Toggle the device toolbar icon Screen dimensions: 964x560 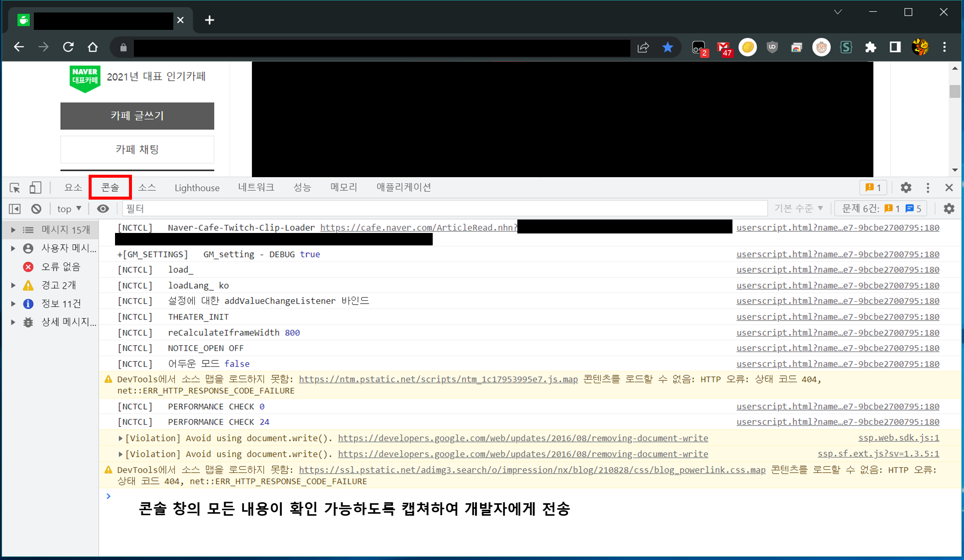(x=35, y=188)
